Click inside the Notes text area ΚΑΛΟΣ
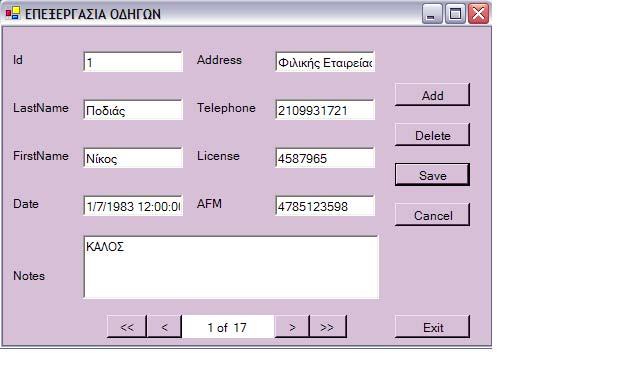Viewport: 618px width, 388px height. coord(231,267)
